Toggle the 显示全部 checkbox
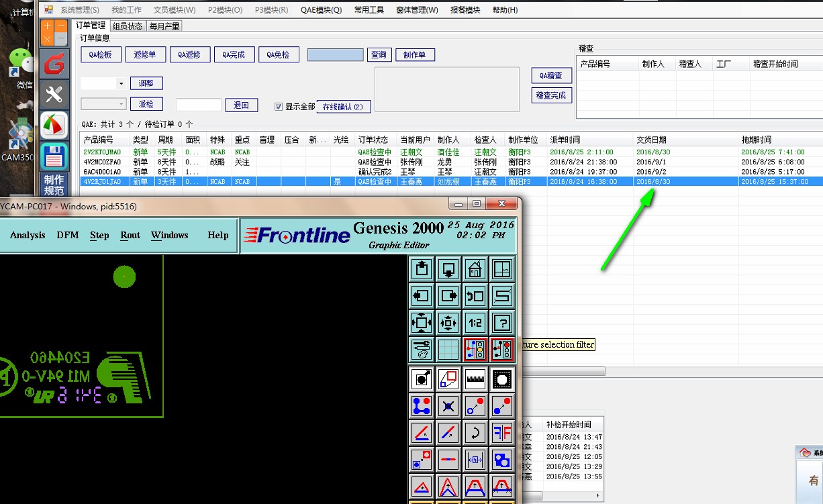The image size is (823, 504). click(x=279, y=107)
